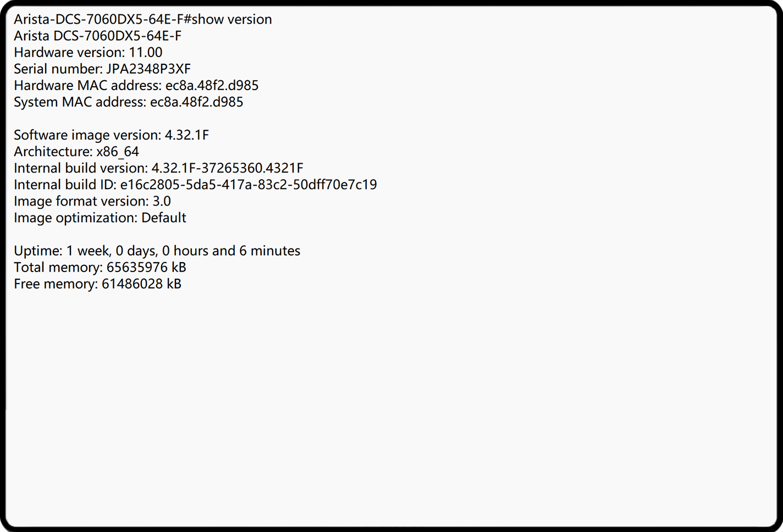Click the Total memory value 65635976 kB

(146, 267)
